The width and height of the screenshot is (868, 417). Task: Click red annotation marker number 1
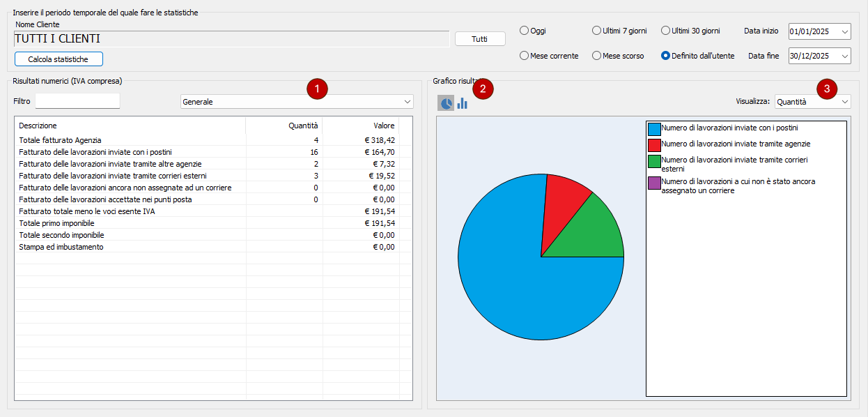[x=317, y=89]
